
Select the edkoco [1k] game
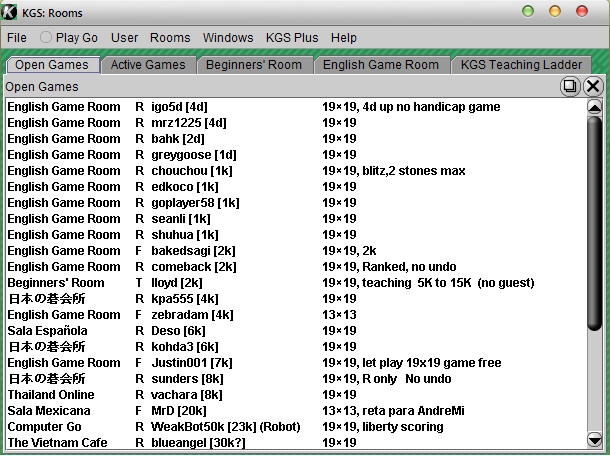(296, 187)
